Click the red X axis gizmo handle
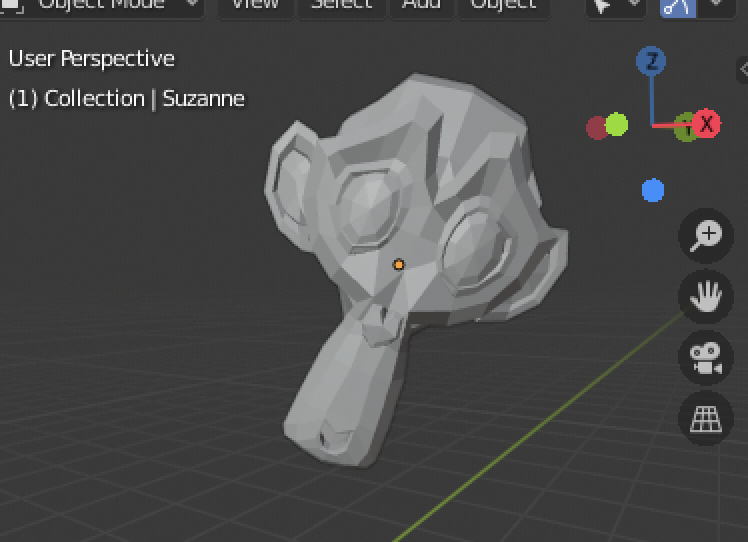This screenshot has height=542, width=748. [x=706, y=124]
